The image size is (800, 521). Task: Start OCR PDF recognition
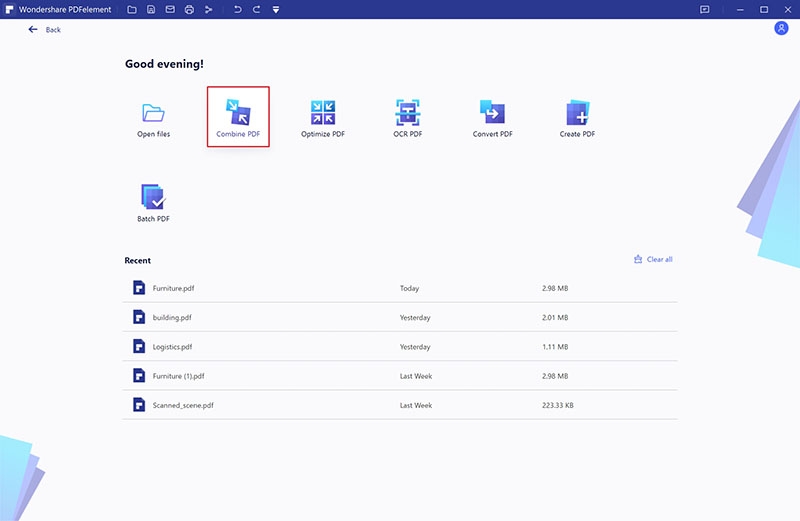coord(408,116)
